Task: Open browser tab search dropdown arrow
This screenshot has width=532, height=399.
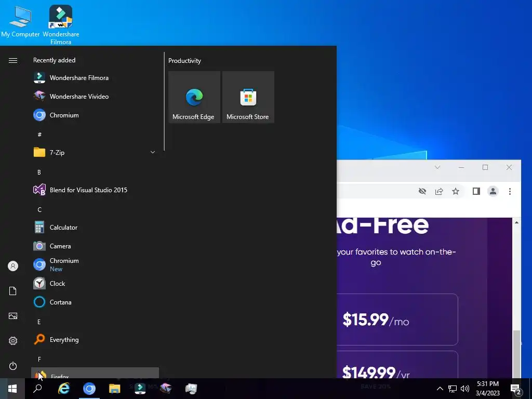Action: [437, 167]
